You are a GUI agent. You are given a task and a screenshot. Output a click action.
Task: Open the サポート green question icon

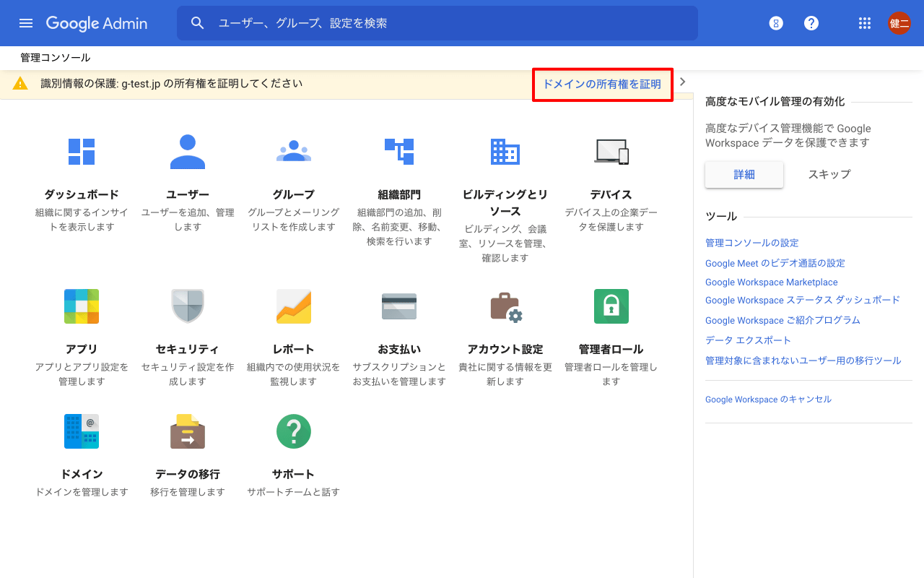click(294, 431)
